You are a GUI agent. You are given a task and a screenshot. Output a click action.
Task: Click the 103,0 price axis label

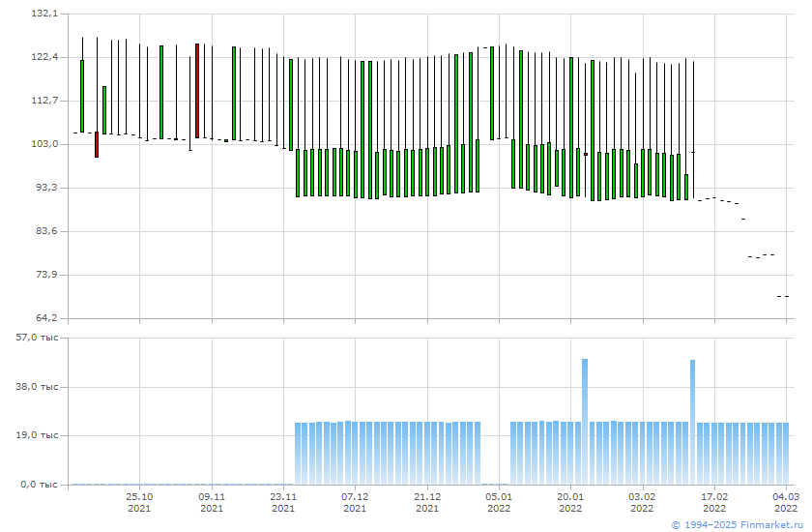[x=44, y=143]
